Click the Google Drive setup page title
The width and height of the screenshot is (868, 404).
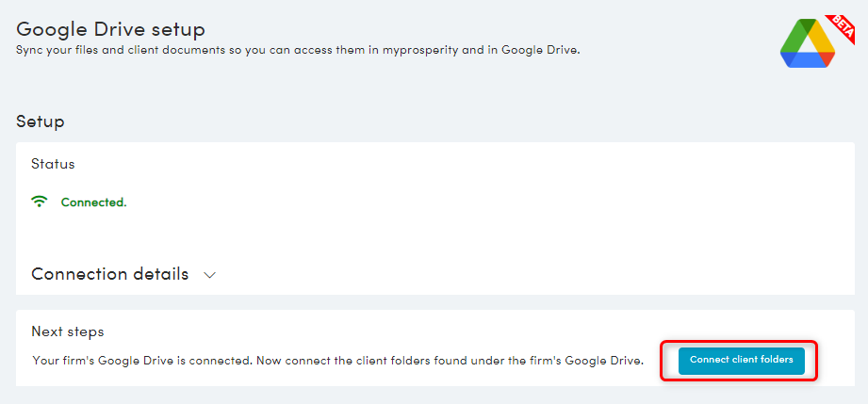110,30
